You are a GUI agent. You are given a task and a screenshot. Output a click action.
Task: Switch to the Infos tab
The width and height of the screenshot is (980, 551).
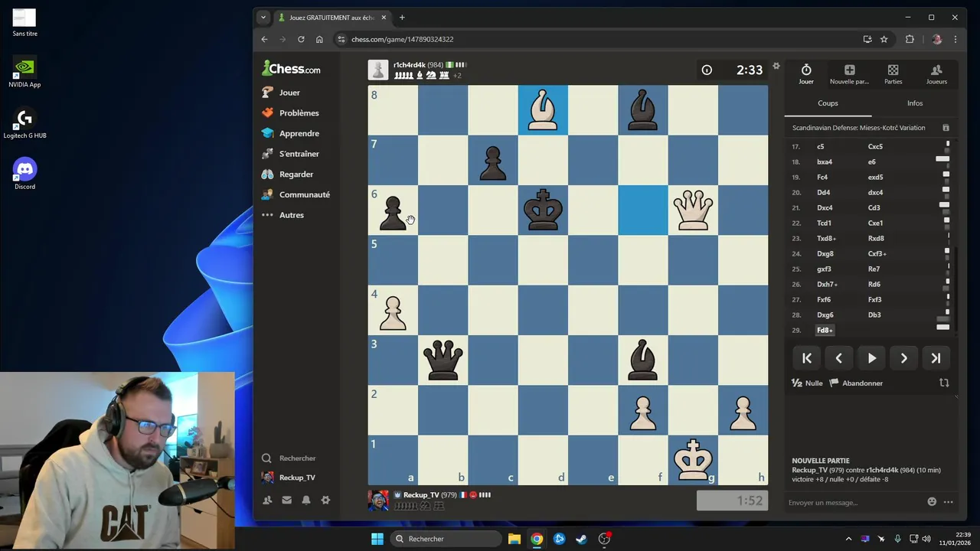tap(915, 103)
